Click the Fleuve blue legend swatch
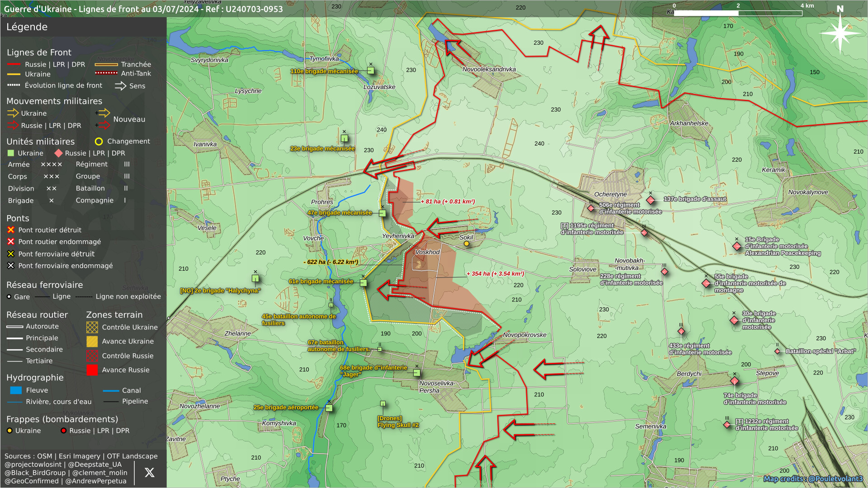 point(16,390)
